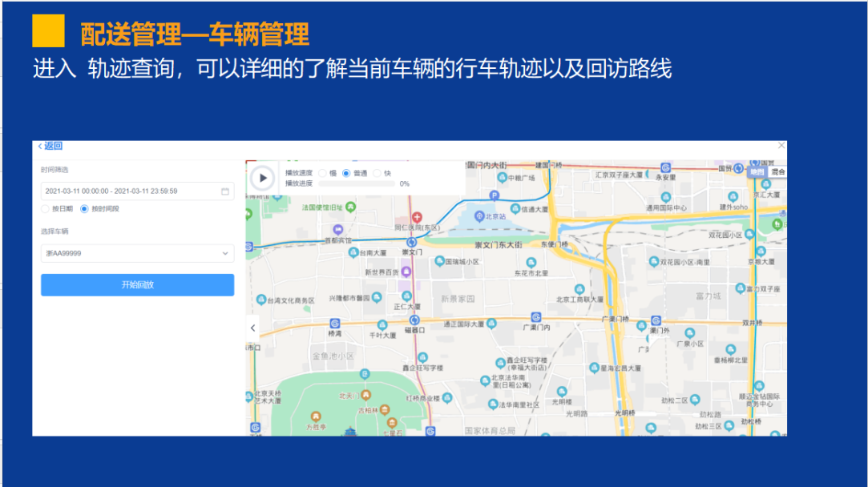
Task: Click the 建外soho marker
Action: (x=733, y=196)
